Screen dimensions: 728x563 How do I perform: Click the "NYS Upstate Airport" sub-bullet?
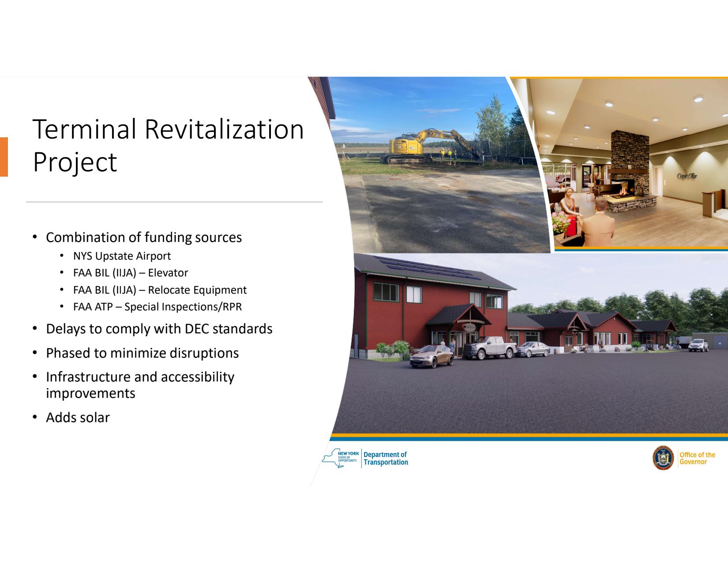tap(122, 256)
